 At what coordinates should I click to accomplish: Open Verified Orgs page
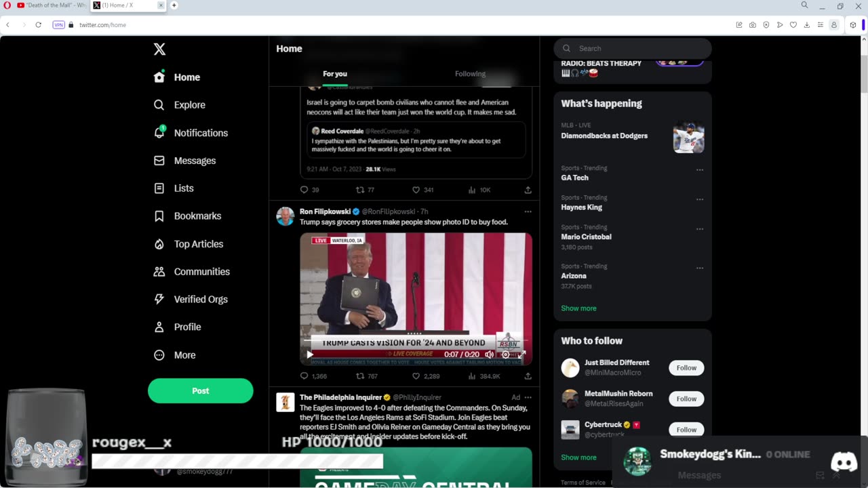(191, 300)
